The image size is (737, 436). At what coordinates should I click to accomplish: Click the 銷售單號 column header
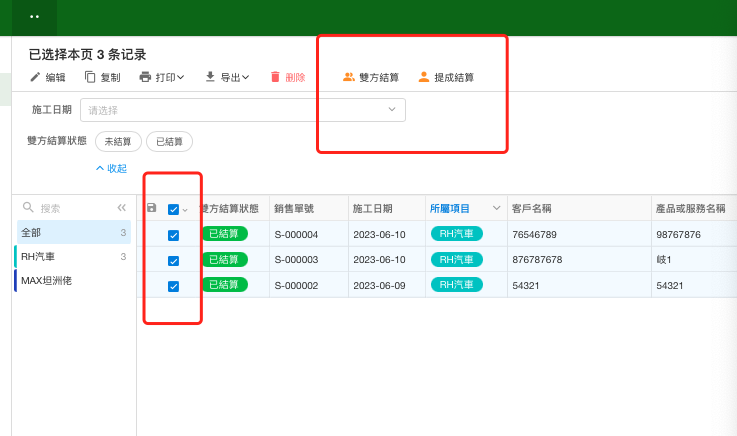tap(294, 208)
